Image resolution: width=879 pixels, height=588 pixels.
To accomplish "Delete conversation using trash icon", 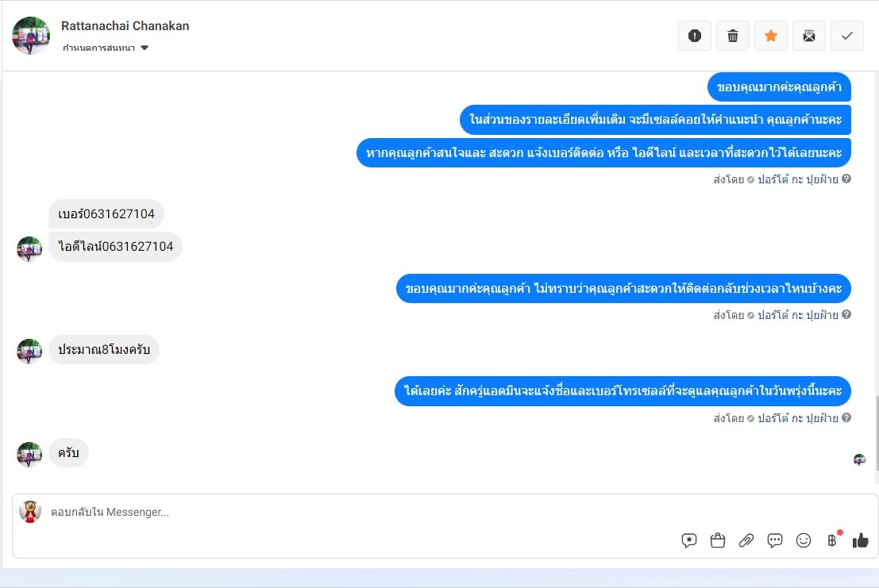I will pyautogui.click(x=733, y=36).
